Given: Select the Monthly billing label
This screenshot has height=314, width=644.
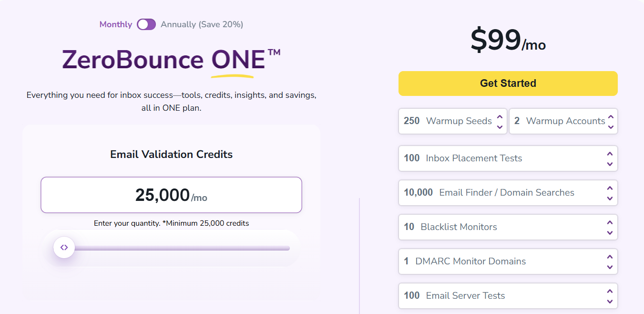Looking at the screenshot, I should pos(115,24).
